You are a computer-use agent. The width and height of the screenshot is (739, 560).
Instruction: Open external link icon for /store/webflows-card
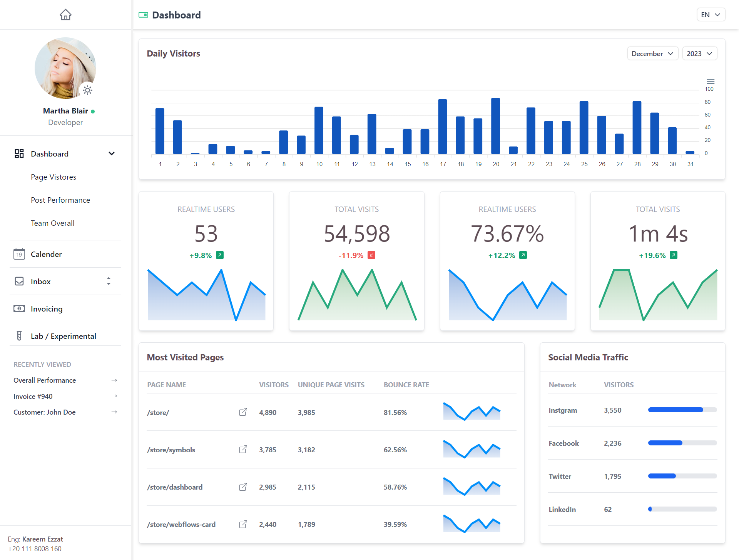243,524
